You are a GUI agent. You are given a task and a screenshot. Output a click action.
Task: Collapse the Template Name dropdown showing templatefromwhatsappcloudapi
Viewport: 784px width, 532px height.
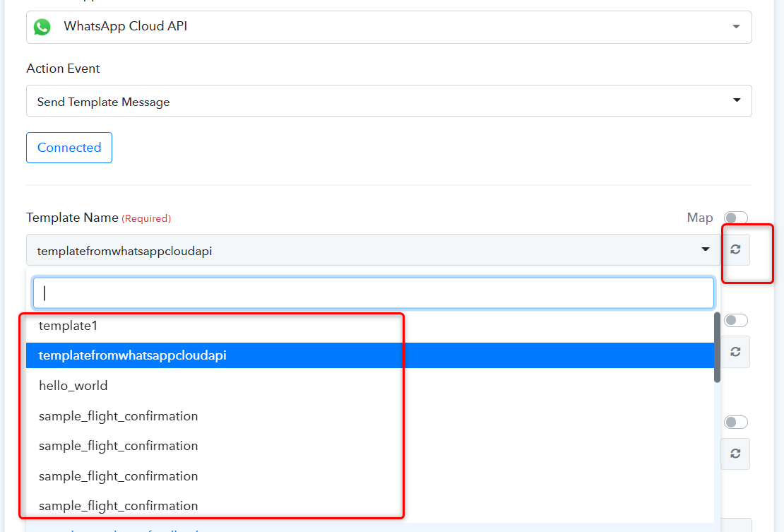pos(373,250)
